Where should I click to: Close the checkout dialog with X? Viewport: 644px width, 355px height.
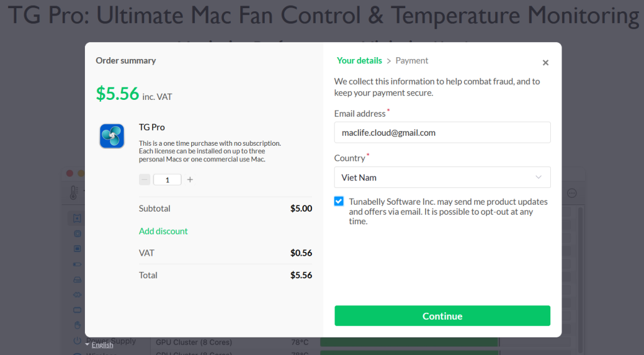(545, 63)
